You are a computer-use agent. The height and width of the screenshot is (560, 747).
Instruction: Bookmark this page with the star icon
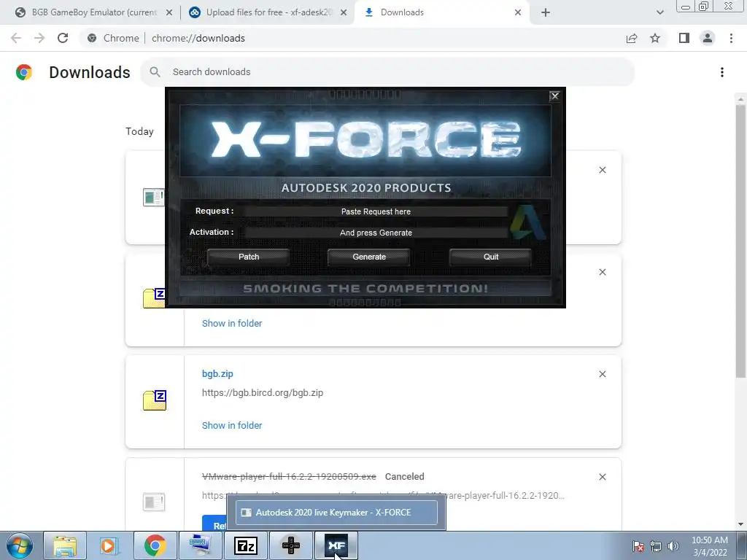click(655, 38)
